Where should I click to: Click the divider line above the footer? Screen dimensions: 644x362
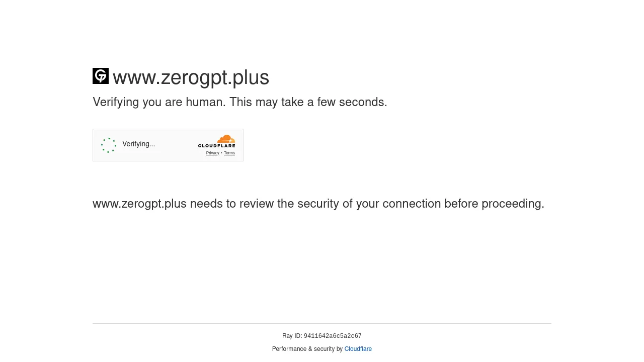click(x=322, y=323)
